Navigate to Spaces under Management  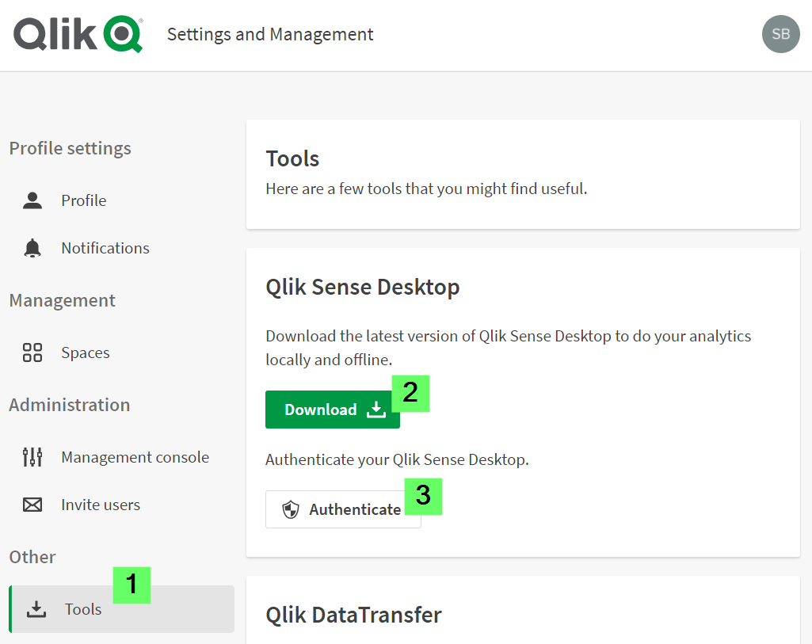coord(85,352)
